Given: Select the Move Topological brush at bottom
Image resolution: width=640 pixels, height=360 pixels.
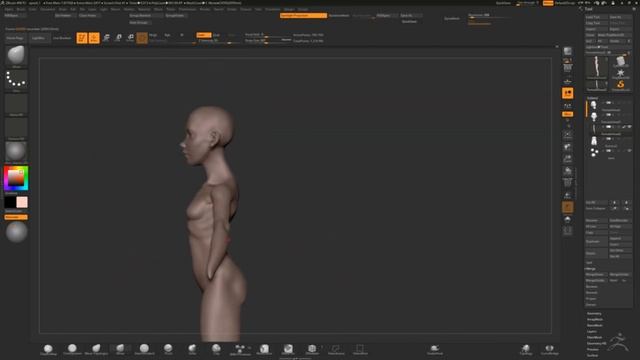Looking at the screenshot, I should coord(96,349).
